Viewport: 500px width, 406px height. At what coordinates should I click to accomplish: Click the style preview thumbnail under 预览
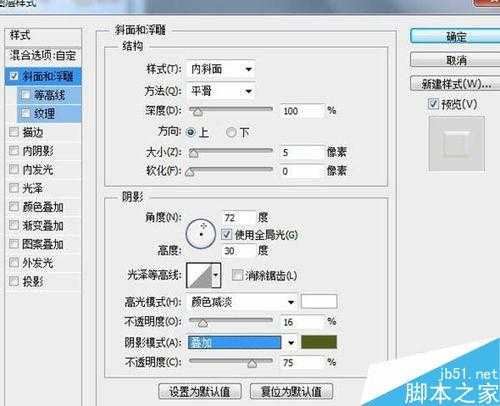tap(456, 144)
